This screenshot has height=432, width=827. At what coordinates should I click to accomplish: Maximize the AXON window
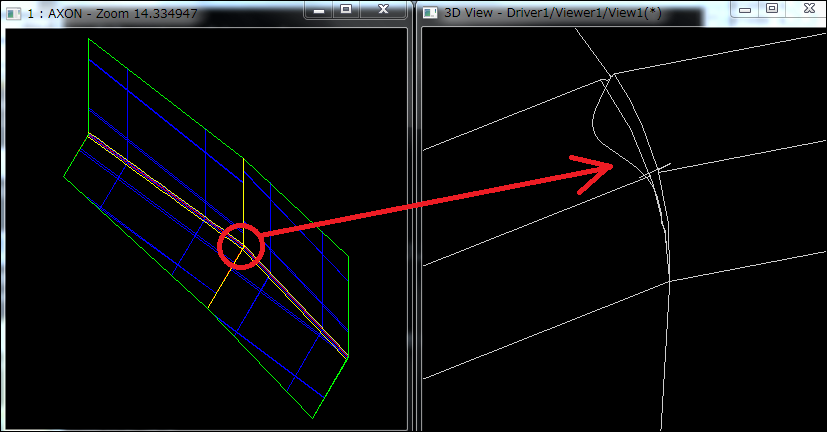346,9
